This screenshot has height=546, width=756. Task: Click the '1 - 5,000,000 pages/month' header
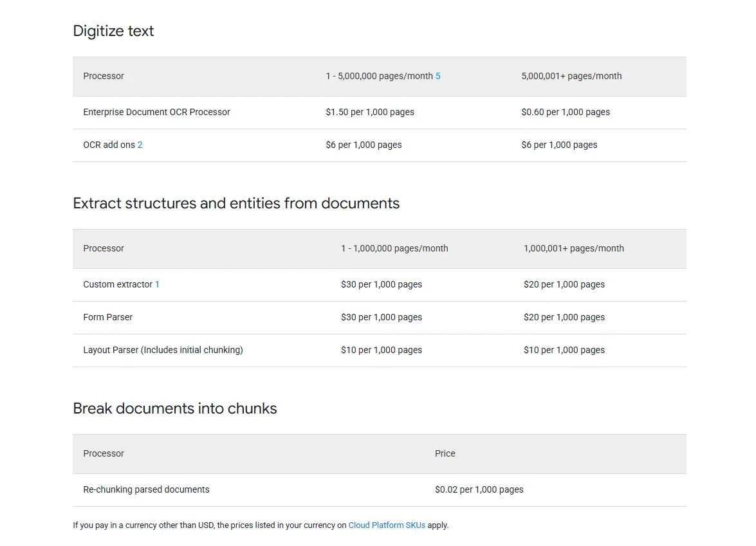[x=380, y=76]
